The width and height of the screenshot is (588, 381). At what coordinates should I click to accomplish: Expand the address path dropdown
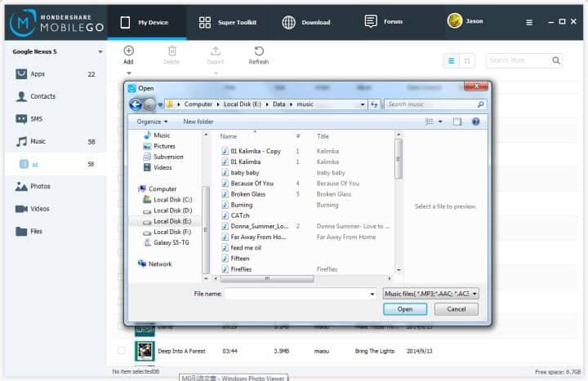point(363,104)
